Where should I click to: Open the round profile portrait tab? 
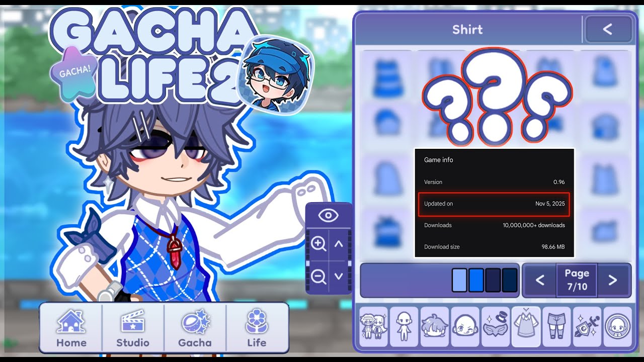point(617,326)
